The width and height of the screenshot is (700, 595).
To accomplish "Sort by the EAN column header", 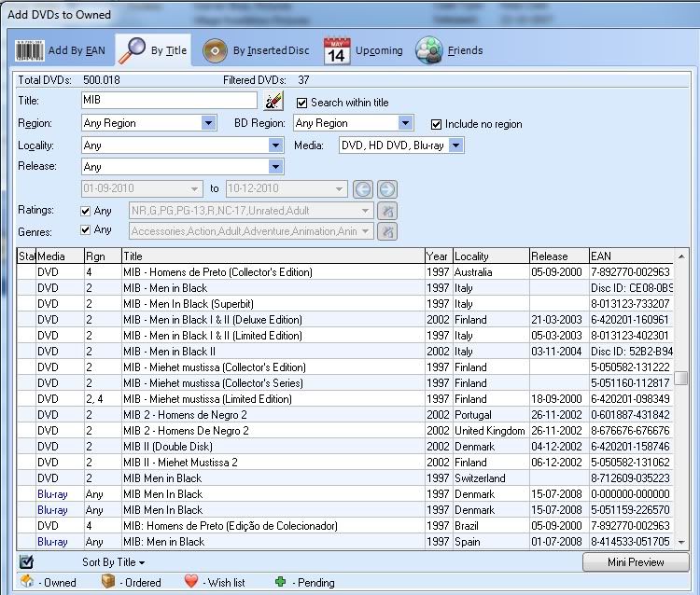I will point(631,256).
